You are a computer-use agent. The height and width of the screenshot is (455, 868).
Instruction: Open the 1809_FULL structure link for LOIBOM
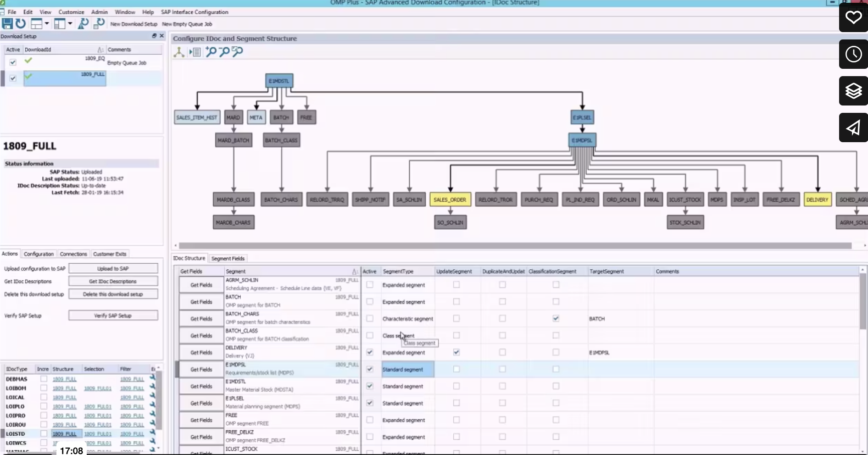[64, 388]
